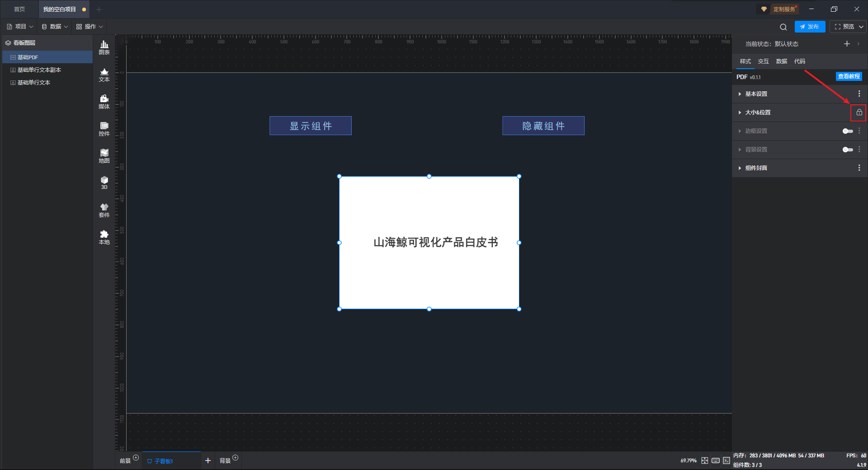
Task: Open the 地图 map components panel
Action: [104, 156]
